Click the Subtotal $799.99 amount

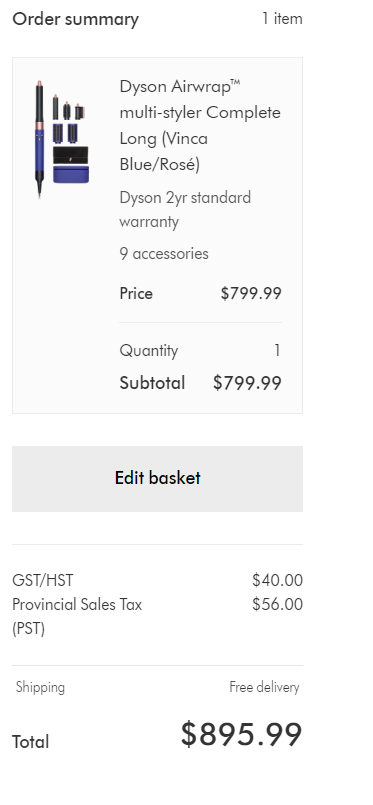pos(247,383)
